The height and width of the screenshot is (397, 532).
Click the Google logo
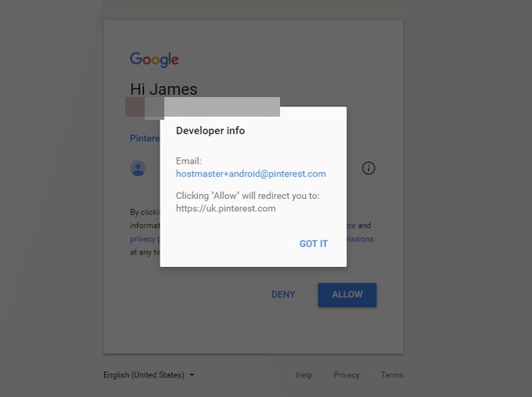154,60
